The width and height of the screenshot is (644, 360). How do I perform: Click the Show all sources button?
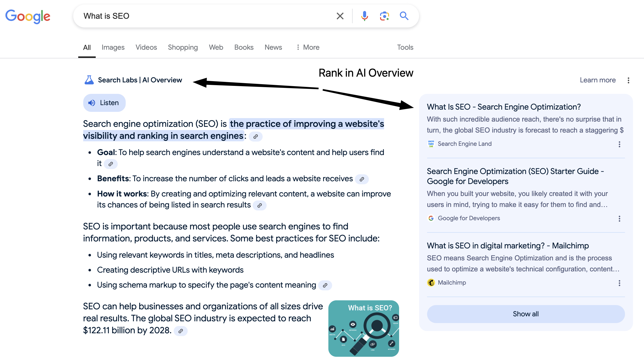click(526, 314)
